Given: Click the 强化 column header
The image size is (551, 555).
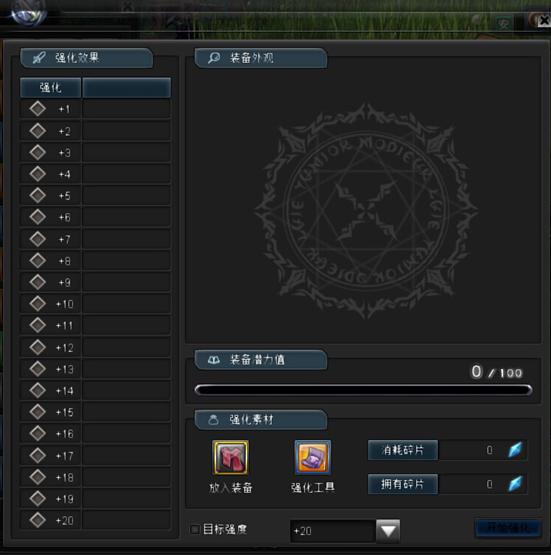Looking at the screenshot, I should coord(51,87).
